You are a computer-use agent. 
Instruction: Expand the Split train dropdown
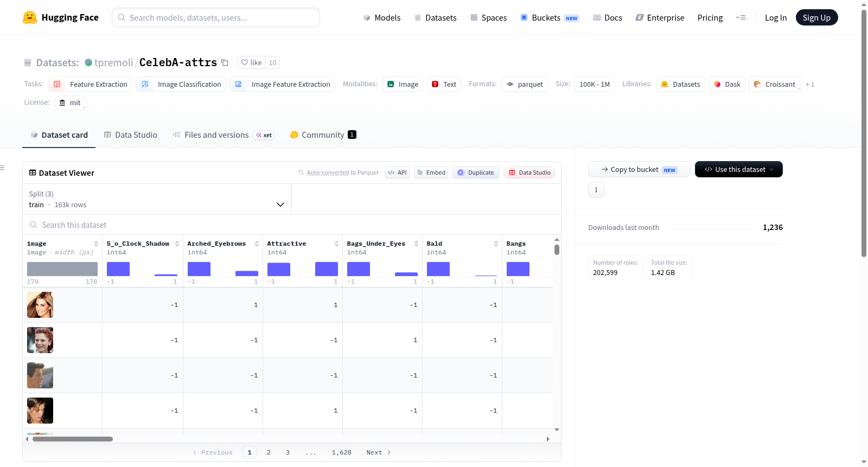click(x=157, y=199)
